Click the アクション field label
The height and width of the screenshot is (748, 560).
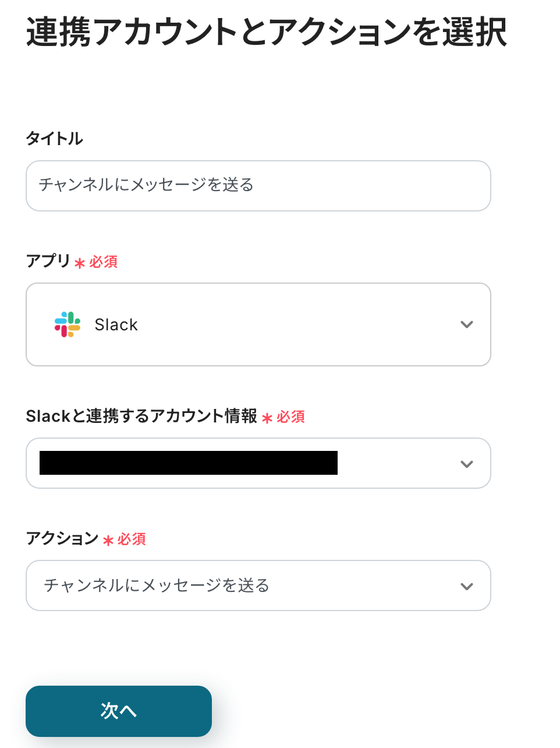click(x=62, y=538)
